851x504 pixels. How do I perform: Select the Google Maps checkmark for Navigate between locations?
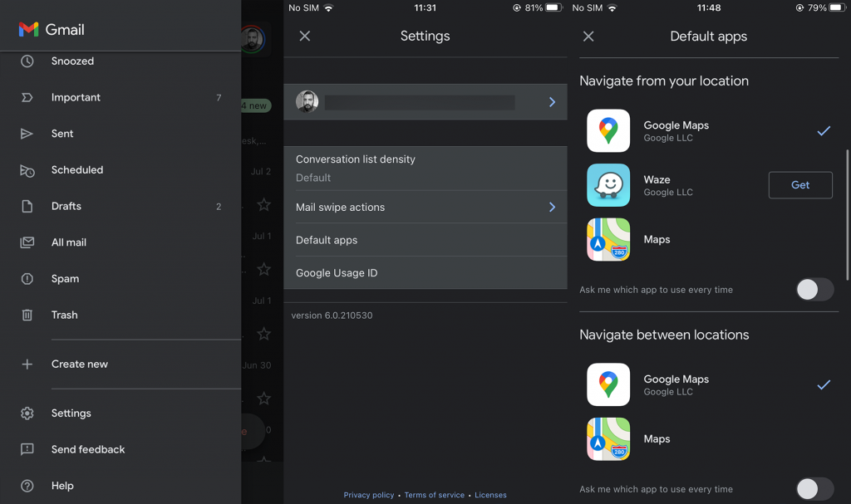(x=824, y=384)
